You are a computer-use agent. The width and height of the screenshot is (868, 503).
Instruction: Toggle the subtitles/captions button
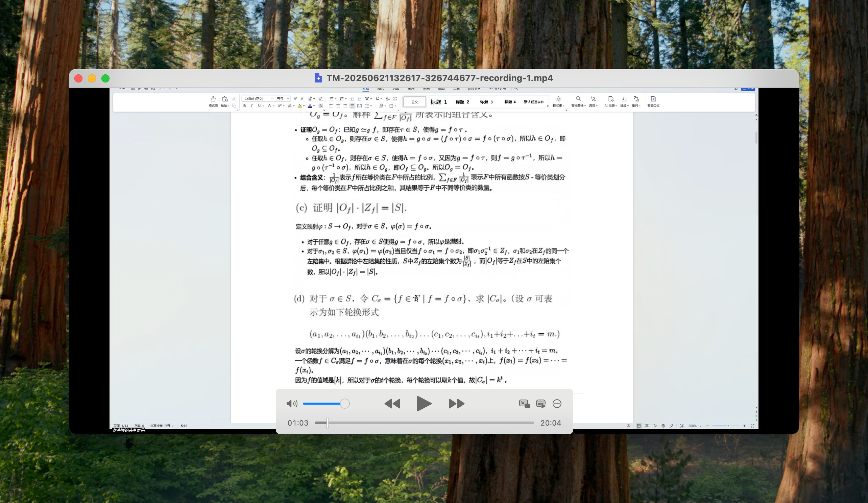[x=540, y=403]
